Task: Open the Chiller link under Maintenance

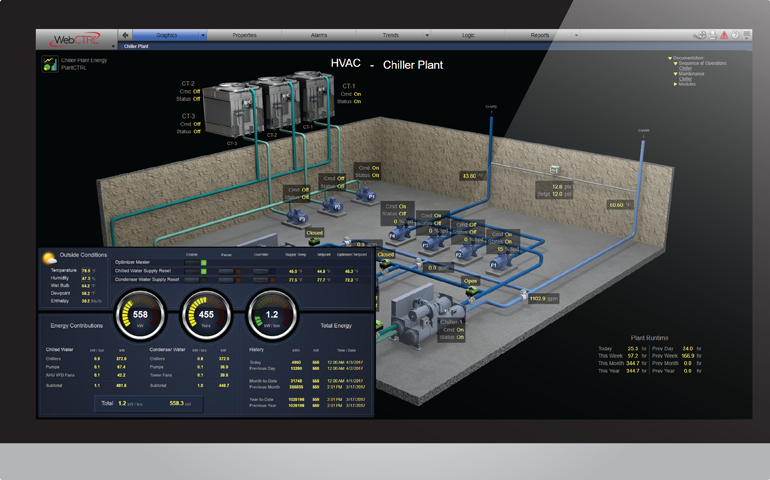Action: pos(685,79)
